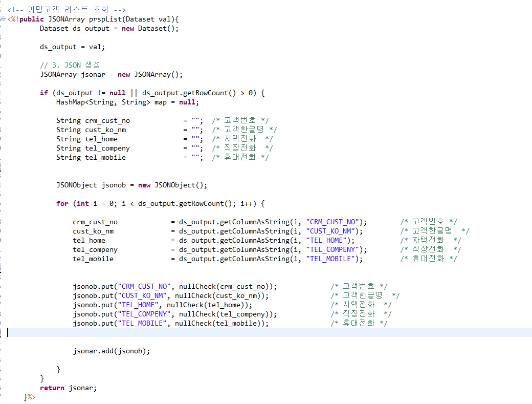Click the "CUST_KO_NM" string in getColumnAsString
This screenshot has width=532, height=404.
pyautogui.click(x=330, y=231)
